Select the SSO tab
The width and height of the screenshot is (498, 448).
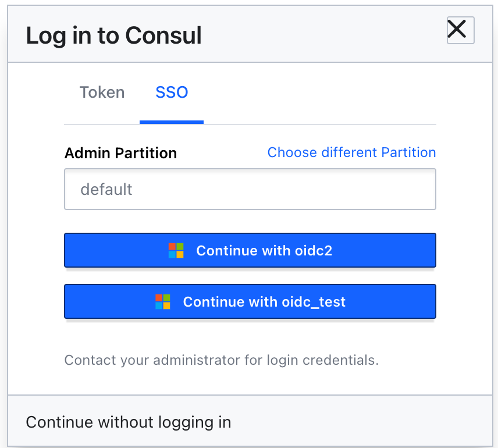coord(172,93)
